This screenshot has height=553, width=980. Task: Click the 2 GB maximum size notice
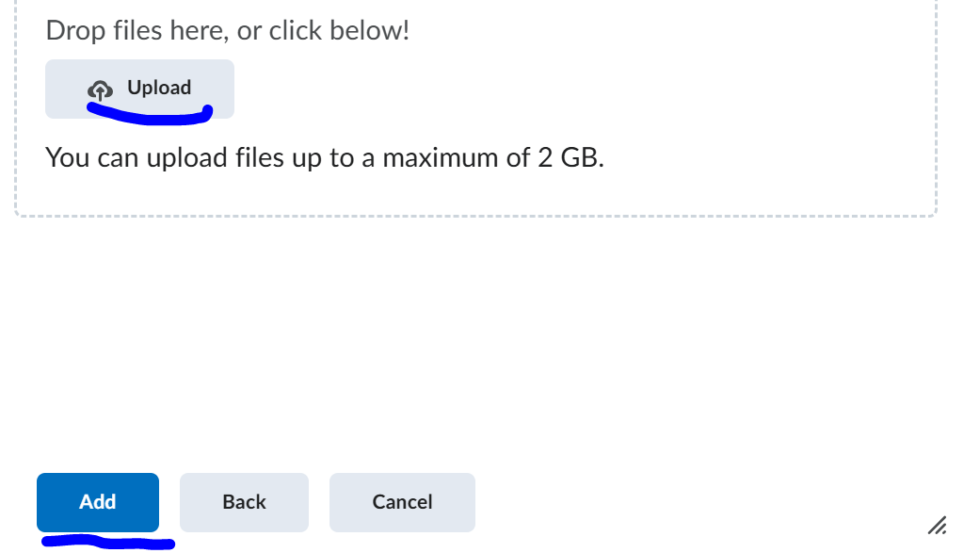325,157
